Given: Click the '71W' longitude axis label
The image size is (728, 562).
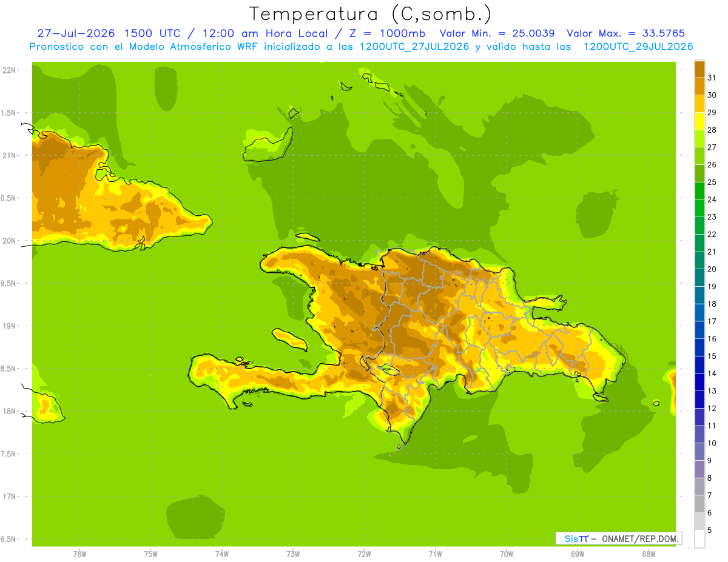Looking at the screenshot, I should tap(435, 554).
